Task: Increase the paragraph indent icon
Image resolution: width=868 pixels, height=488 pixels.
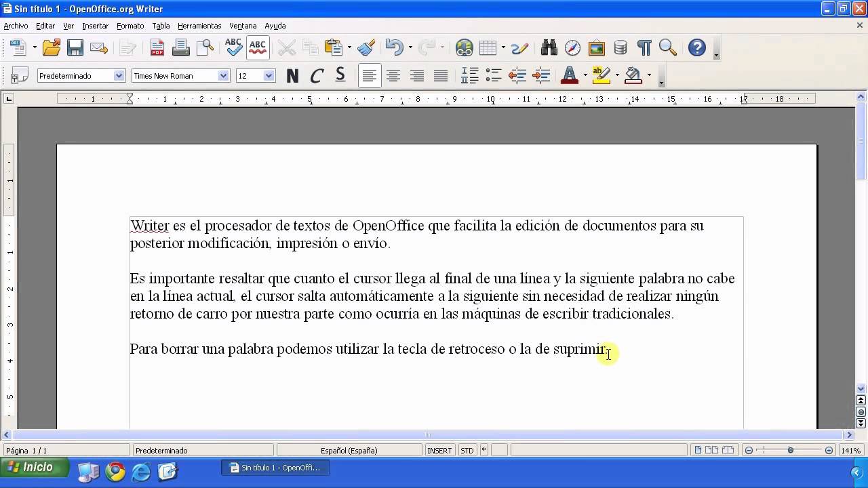Action: (x=541, y=76)
